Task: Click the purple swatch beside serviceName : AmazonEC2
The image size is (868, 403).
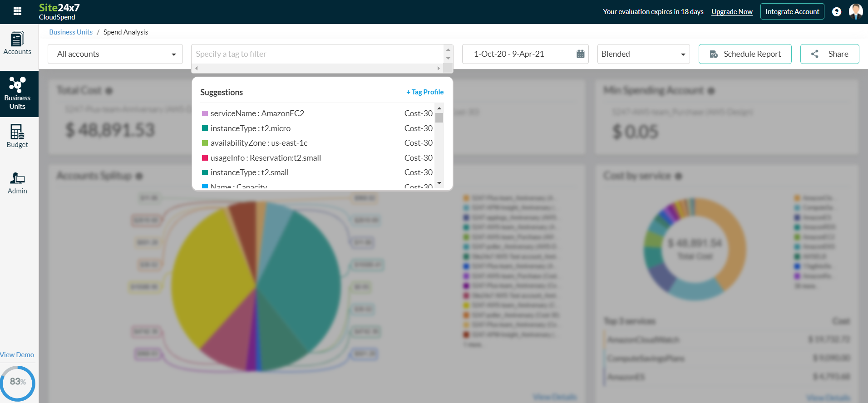Action: click(x=205, y=113)
